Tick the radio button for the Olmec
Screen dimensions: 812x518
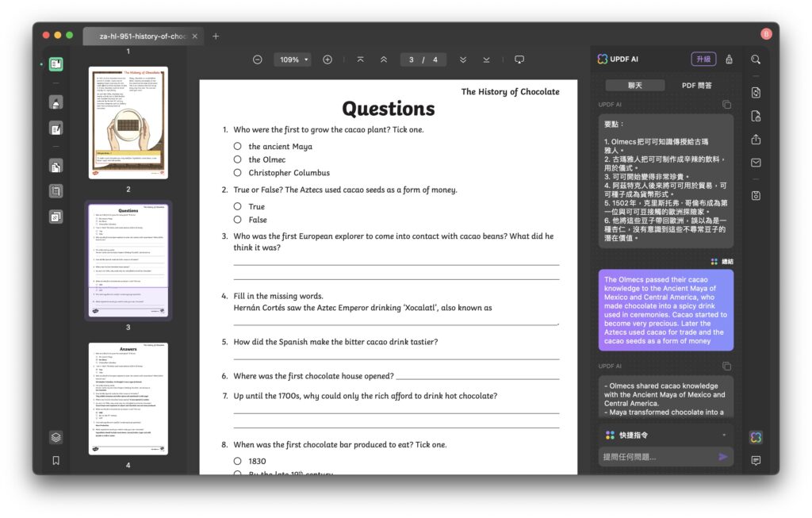(237, 159)
